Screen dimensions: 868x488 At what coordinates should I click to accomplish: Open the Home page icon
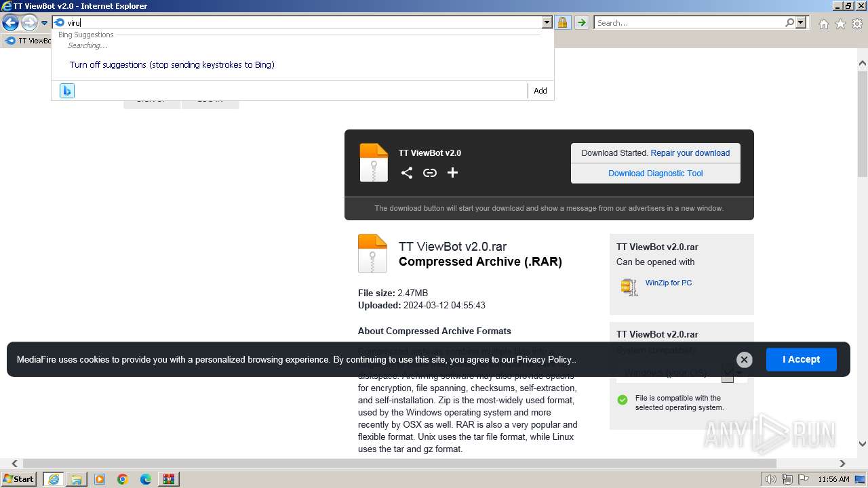823,24
